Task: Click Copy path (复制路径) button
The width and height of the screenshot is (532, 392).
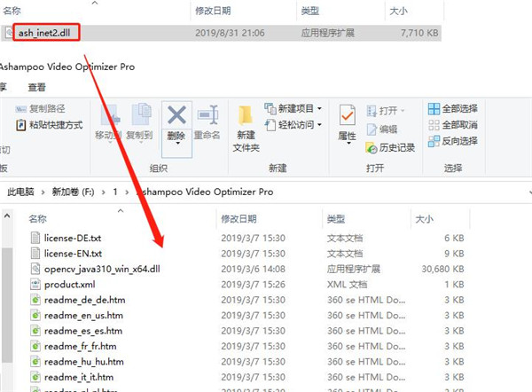Action: pyautogui.click(x=40, y=108)
